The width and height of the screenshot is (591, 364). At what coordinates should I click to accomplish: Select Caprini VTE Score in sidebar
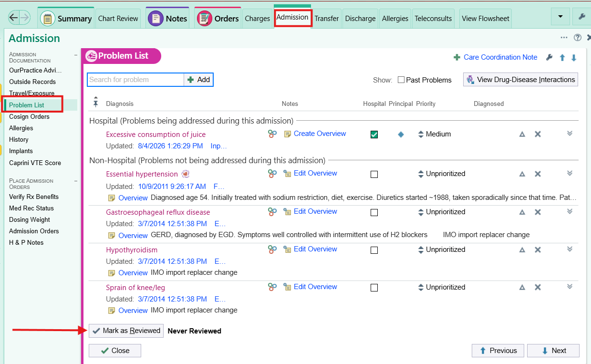tap(35, 163)
